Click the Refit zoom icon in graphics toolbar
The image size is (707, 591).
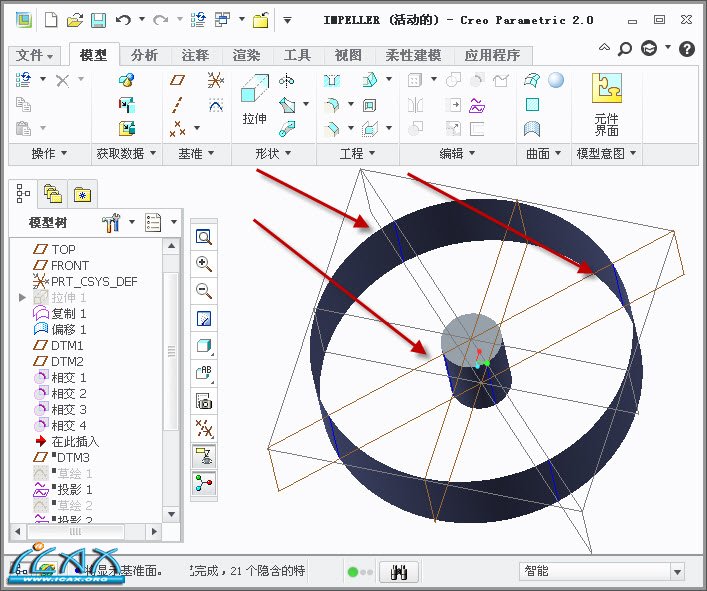(204, 237)
